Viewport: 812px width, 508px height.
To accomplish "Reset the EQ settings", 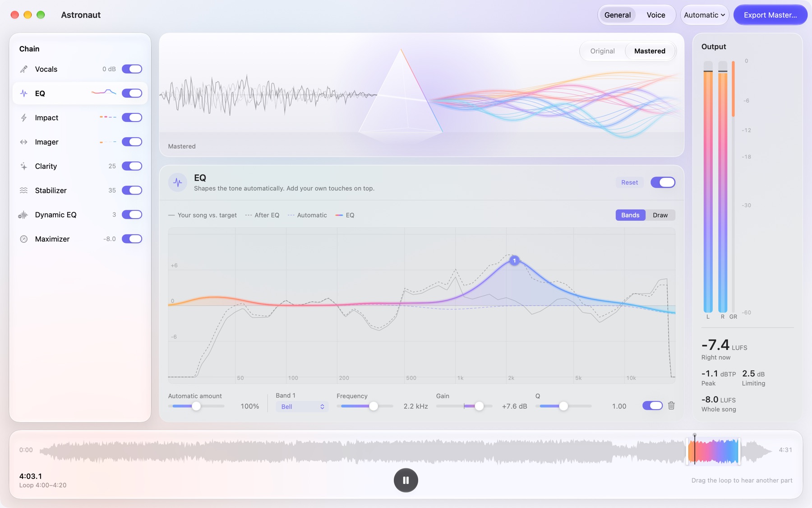I will pos(629,182).
